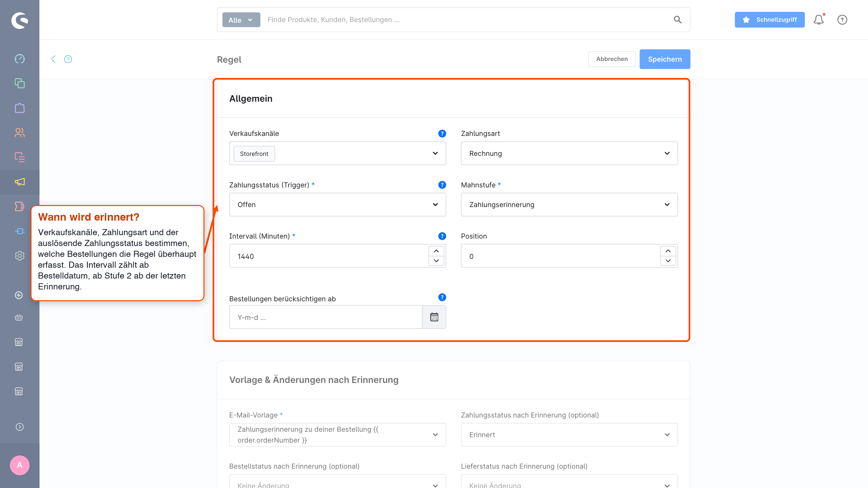Focus the Y-m-d date input
This screenshot has height=488, width=868.
tap(326, 317)
